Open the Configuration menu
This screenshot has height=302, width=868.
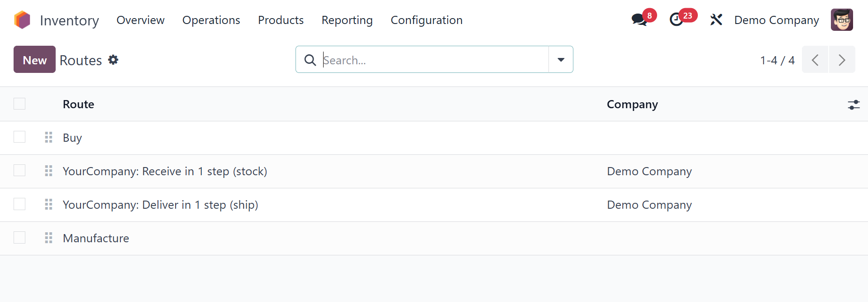pos(426,20)
